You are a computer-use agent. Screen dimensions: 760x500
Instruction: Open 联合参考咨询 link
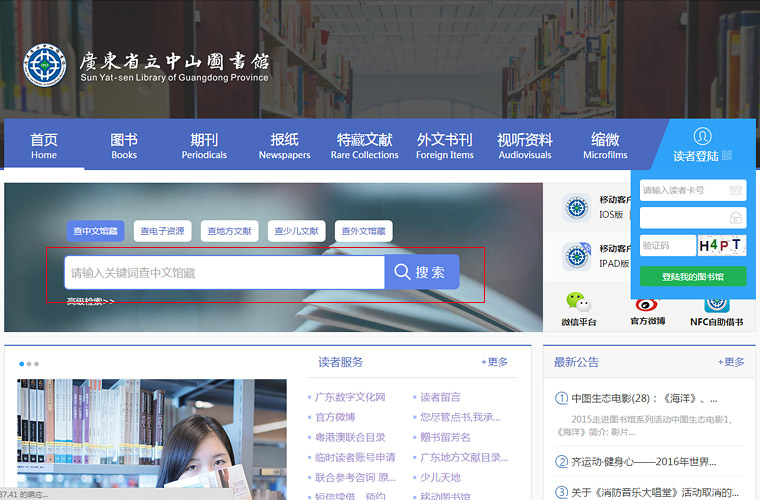coord(355,478)
